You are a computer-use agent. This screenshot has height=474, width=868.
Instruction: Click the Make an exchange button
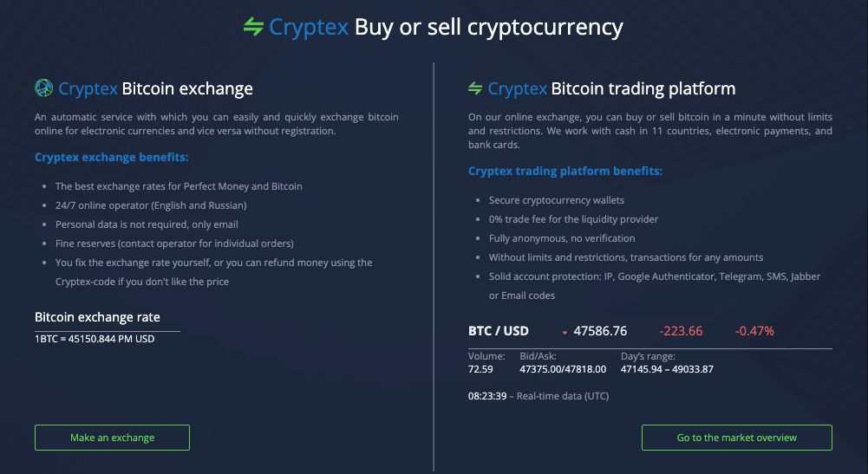coord(112,438)
